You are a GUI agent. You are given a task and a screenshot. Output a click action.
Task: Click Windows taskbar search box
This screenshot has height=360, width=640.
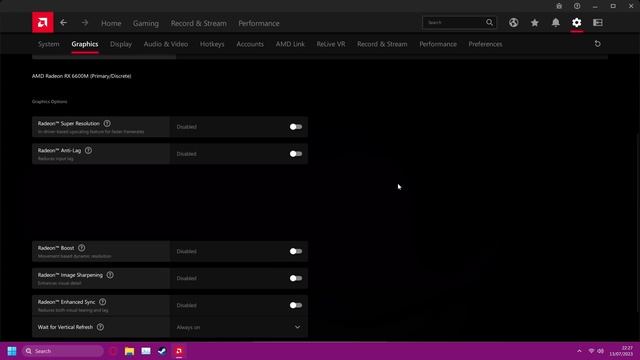(62, 351)
